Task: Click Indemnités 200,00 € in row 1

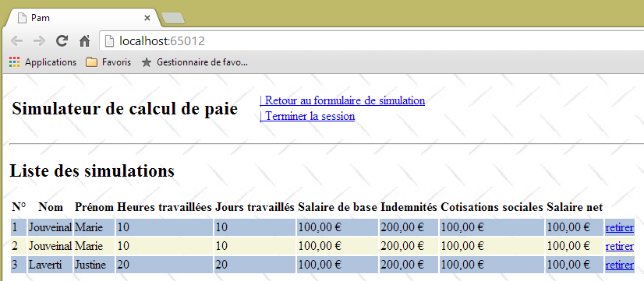Action: tap(409, 227)
